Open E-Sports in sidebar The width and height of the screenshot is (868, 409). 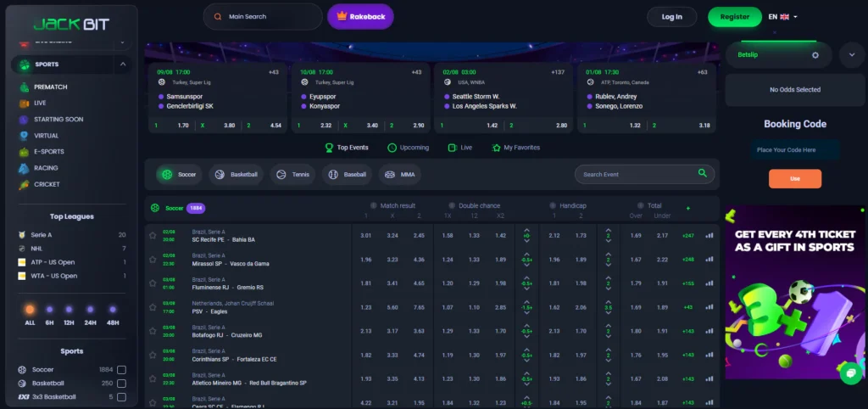pos(48,151)
